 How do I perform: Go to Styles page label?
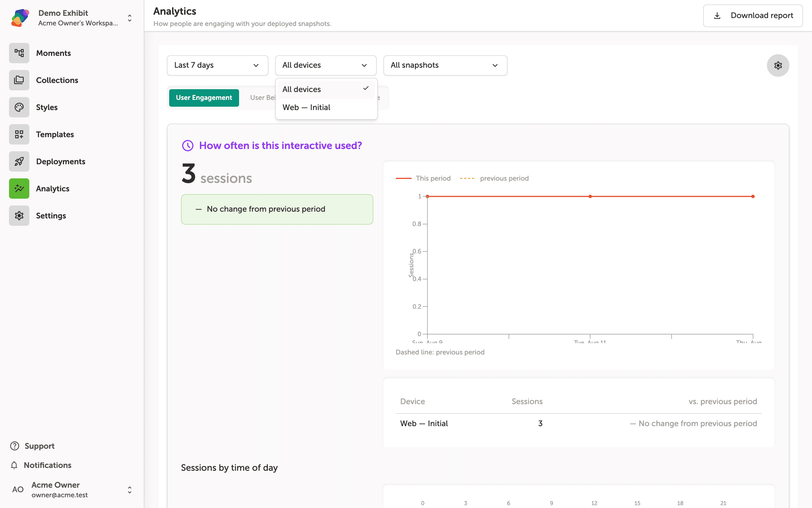[x=47, y=108]
